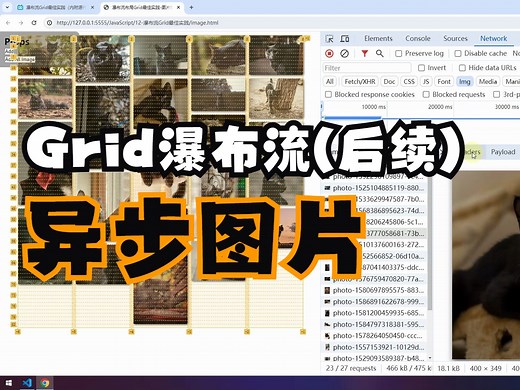Select request photo-1578264050450-ccc
Screen dimensions: 520x390
click(x=374, y=336)
